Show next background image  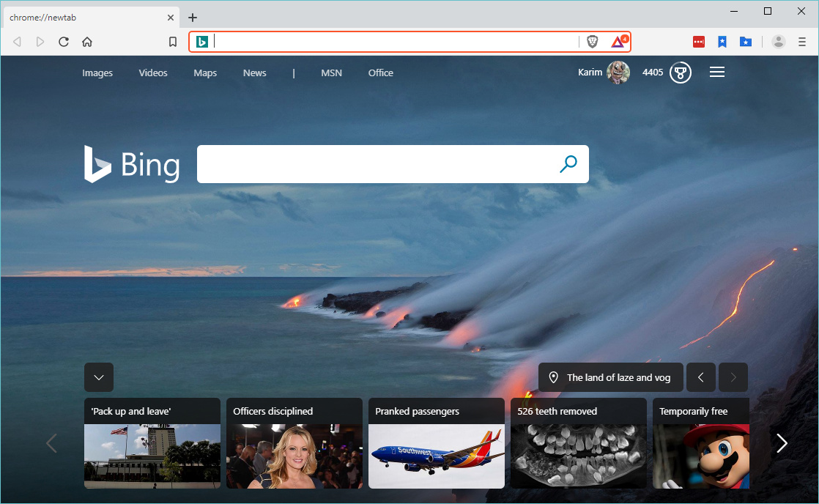[733, 377]
